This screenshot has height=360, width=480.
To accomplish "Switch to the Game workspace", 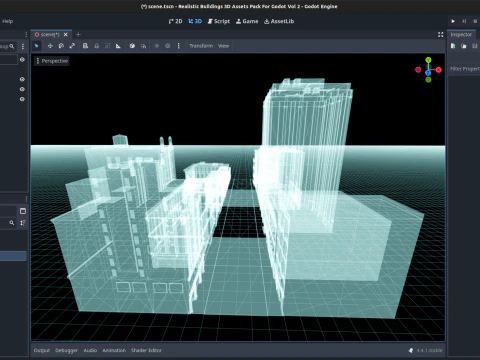I will click(x=247, y=21).
